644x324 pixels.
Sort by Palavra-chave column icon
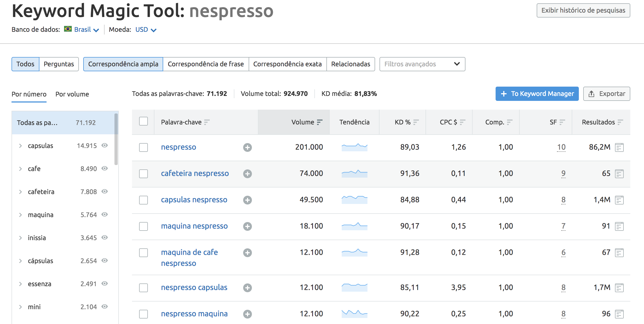207,122
